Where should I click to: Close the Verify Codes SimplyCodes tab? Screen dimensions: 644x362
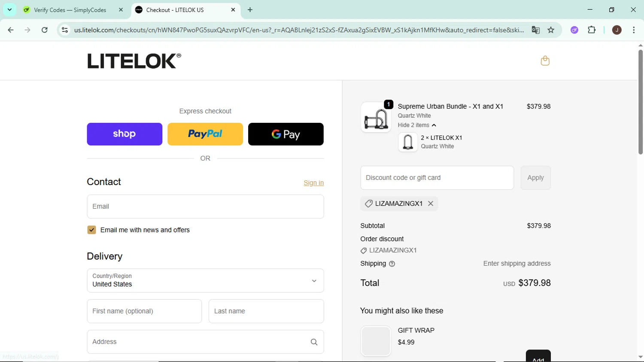point(121,10)
